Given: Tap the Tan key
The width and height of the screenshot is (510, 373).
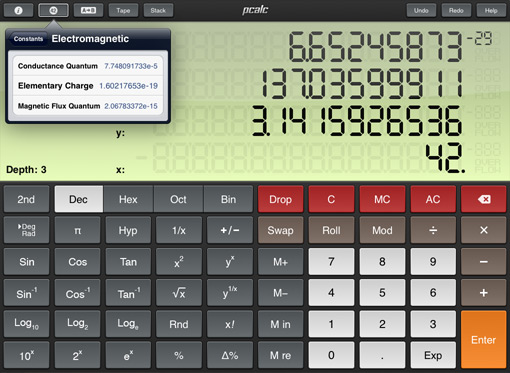Looking at the screenshot, I should click(x=128, y=262).
